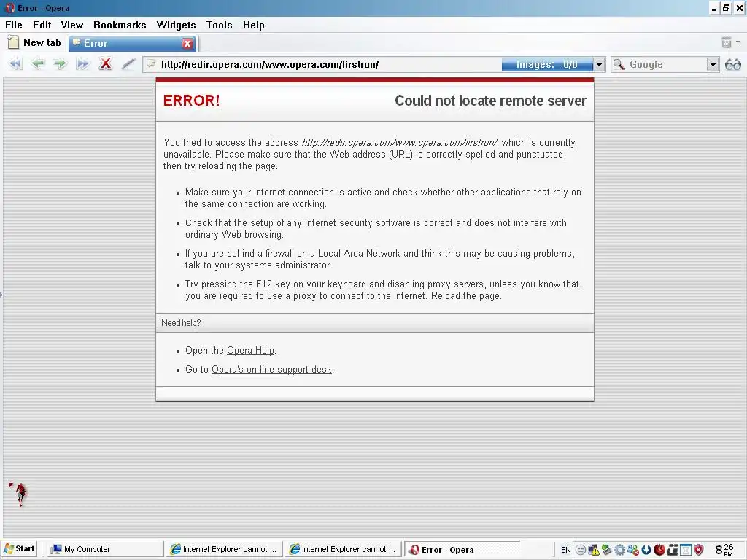Expand the arrow beside the trash can
Viewport: 747px width, 560px height.
click(738, 42)
